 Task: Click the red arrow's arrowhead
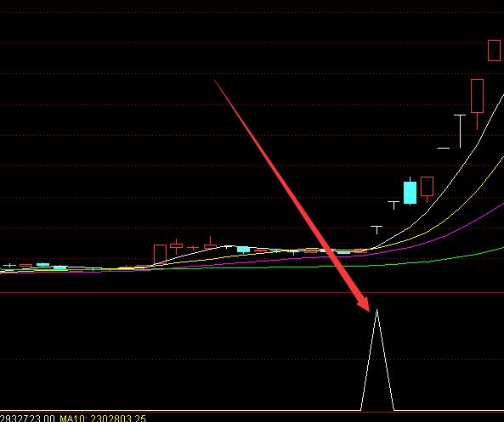(365, 303)
